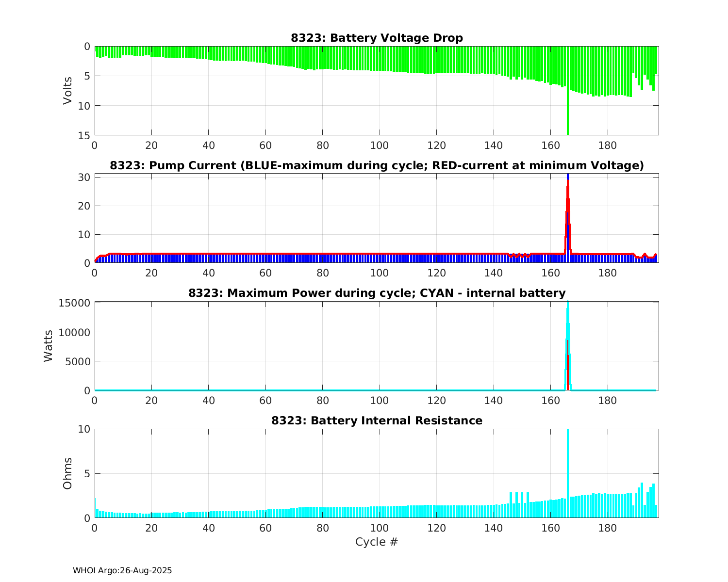This screenshot has width=728, height=582.
Task: Click the 10 tick label on Ohms axis
Action: (x=84, y=429)
